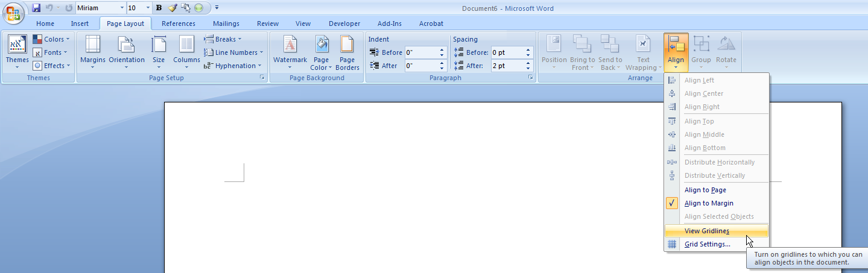Insert a Watermark
The height and width of the screenshot is (273, 868).
point(290,53)
